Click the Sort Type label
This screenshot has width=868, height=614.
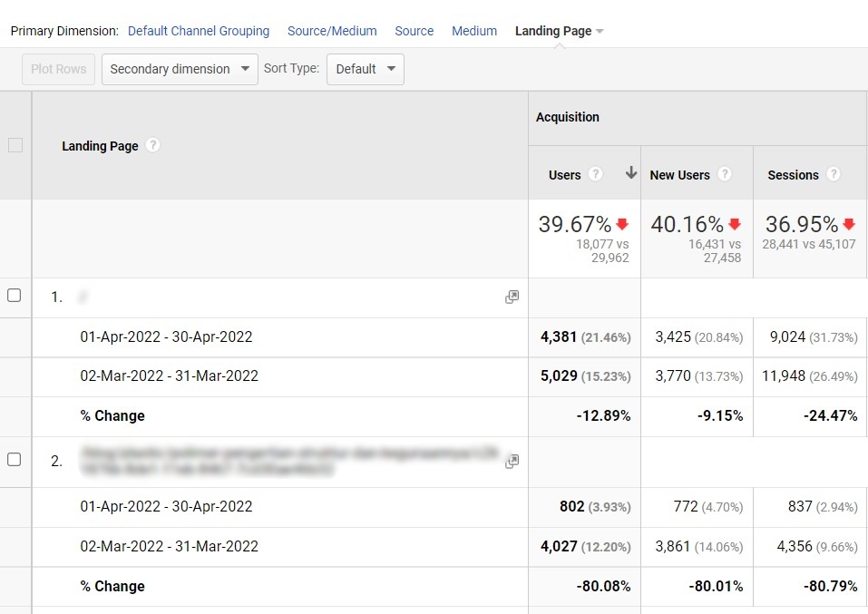pyautogui.click(x=291, y=68)
